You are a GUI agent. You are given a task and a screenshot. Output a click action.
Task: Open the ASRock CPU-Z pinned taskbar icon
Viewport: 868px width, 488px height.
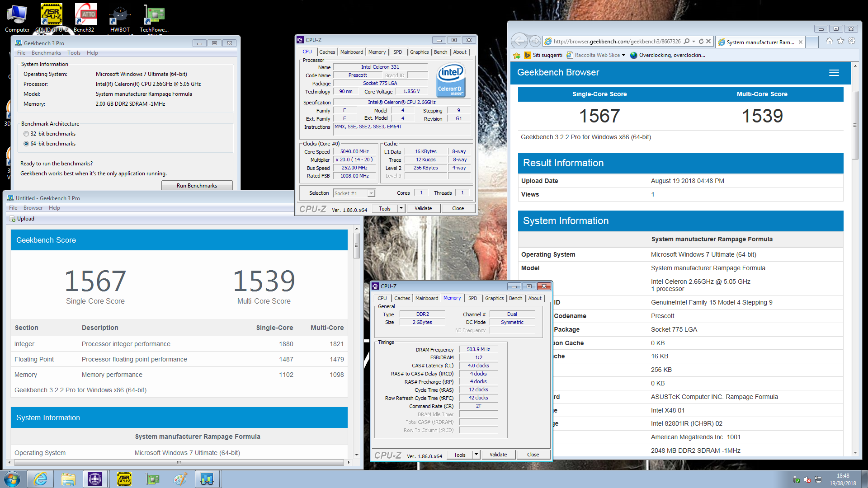click(124, 479)
